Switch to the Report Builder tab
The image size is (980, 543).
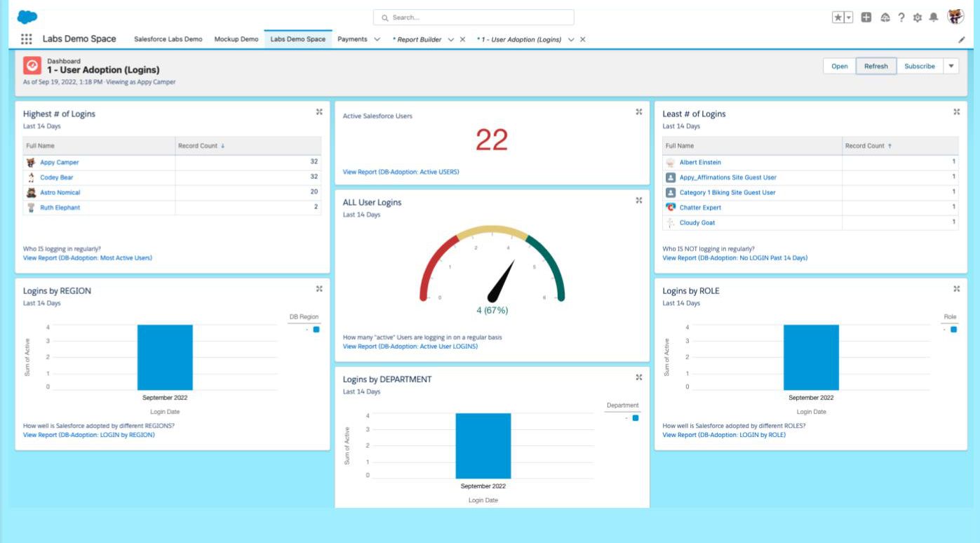pyautogui.click(x=417, y=39)
